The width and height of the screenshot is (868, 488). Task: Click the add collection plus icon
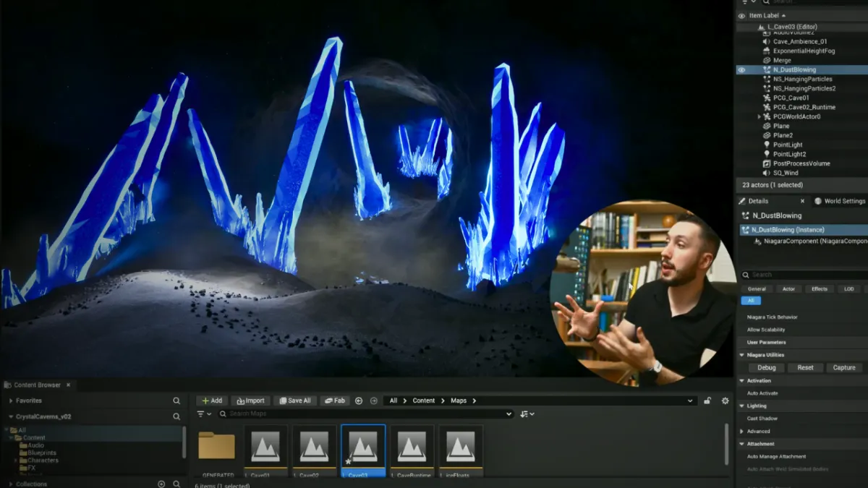[x=161, y=484]
